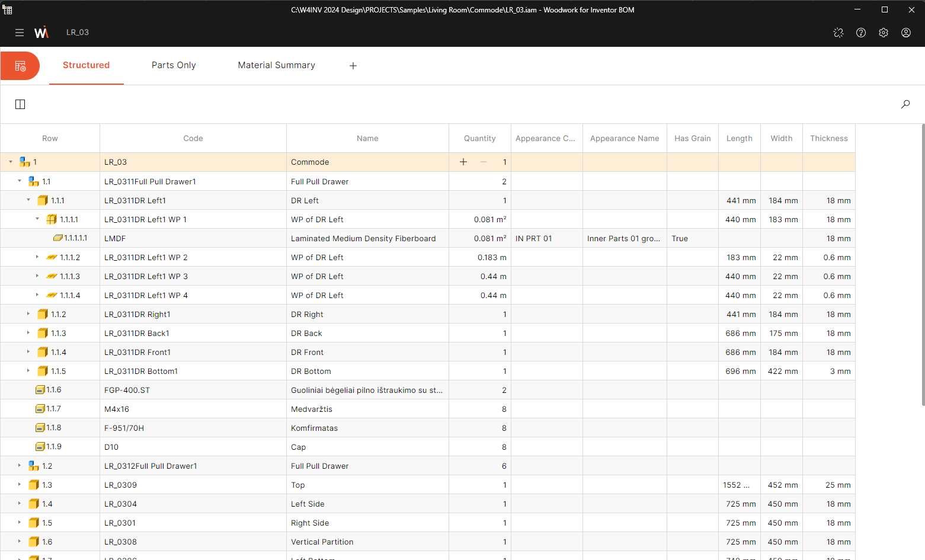Expand row 1.1.1.2

[37, 257]
